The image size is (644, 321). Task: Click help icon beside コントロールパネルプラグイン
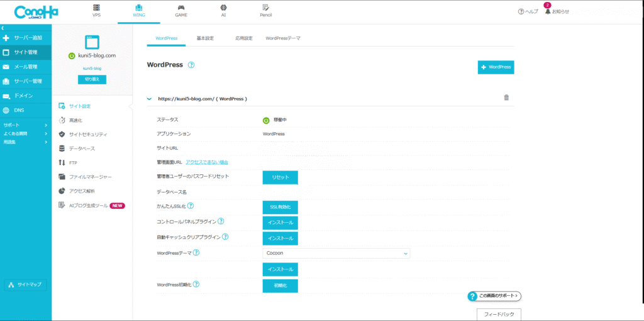pyautogui.click(x=221, y=221)
